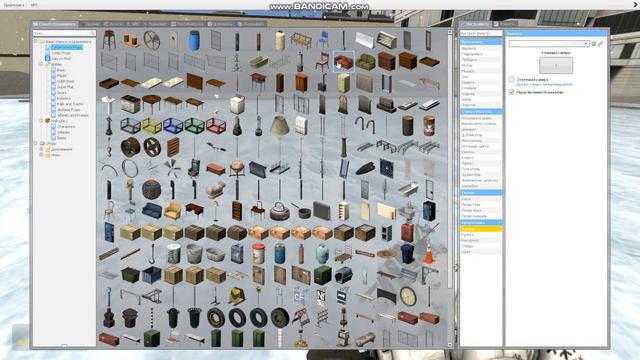
Task: Expand the Игры tree folder
Action: 41,155
